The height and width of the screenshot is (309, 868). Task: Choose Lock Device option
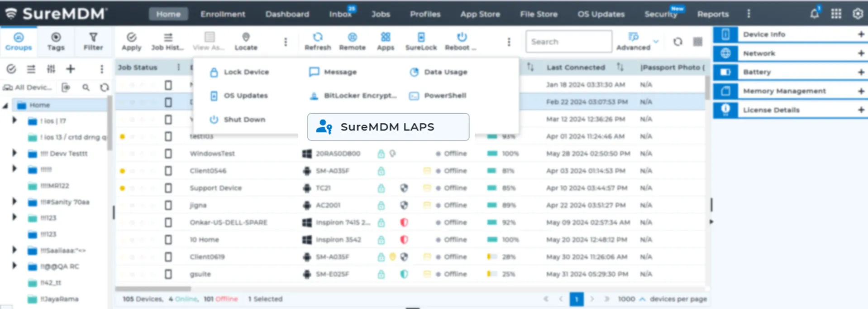pos(239,72)
